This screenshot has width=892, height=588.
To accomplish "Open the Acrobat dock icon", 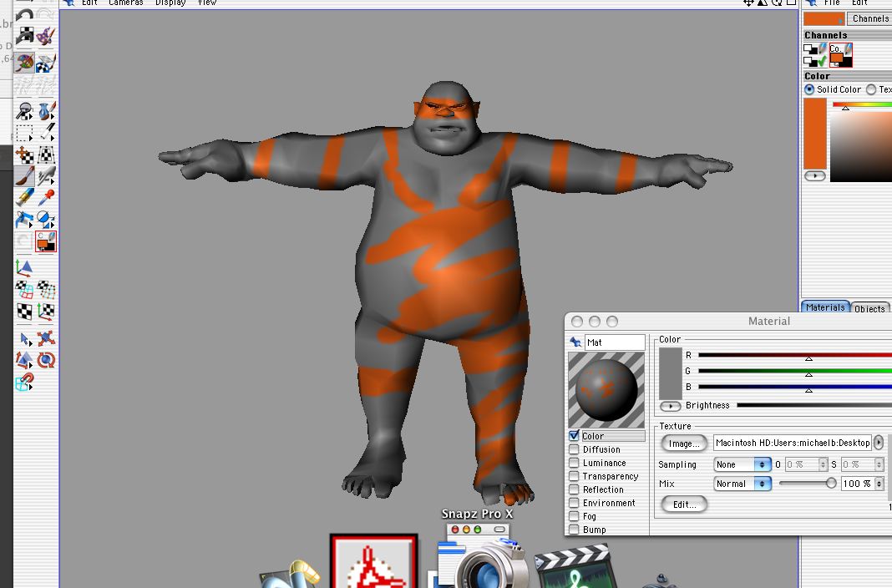I will pos(373,562).
